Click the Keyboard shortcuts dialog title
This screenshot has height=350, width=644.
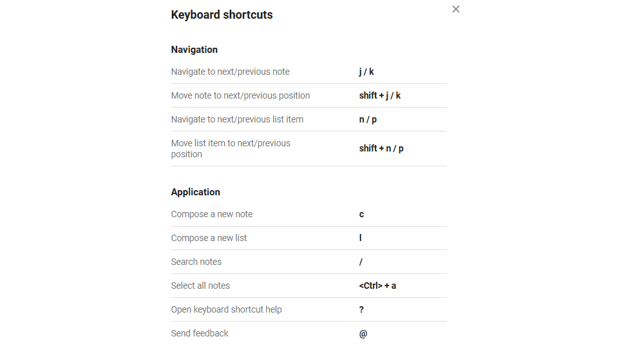click(x=222, y=15)
